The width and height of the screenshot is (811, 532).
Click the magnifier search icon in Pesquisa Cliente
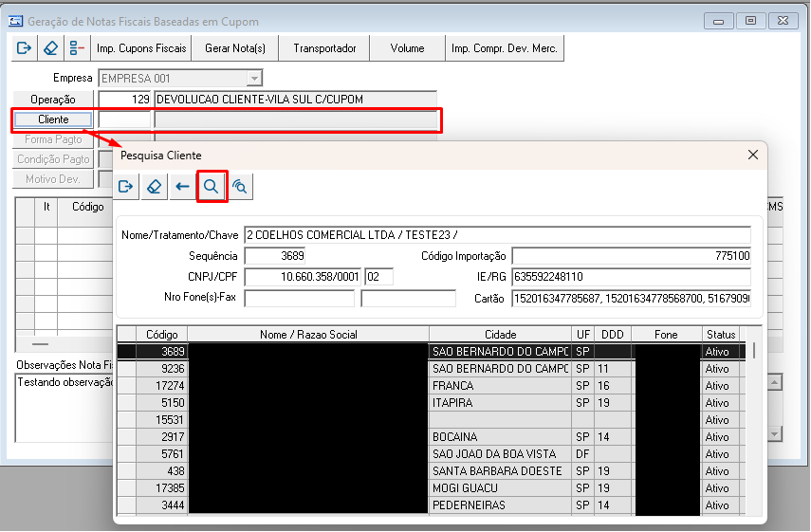pyautogui.click(x=211, y=186)
